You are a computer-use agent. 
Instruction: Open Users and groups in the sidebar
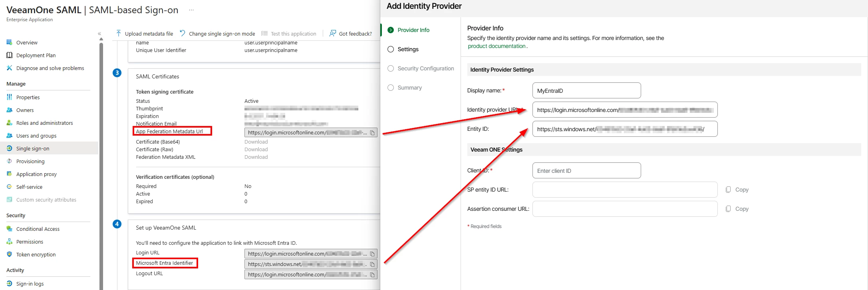tap(36, 136)
